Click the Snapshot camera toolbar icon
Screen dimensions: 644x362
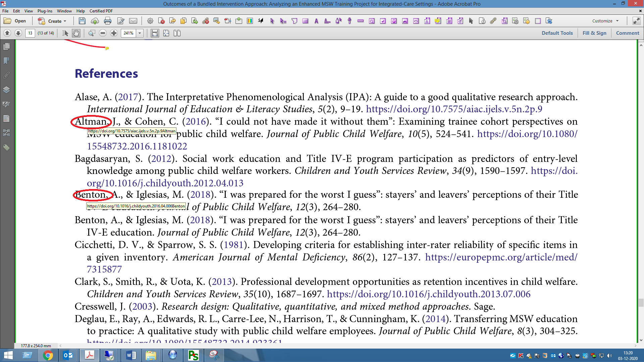coord(538,21)
